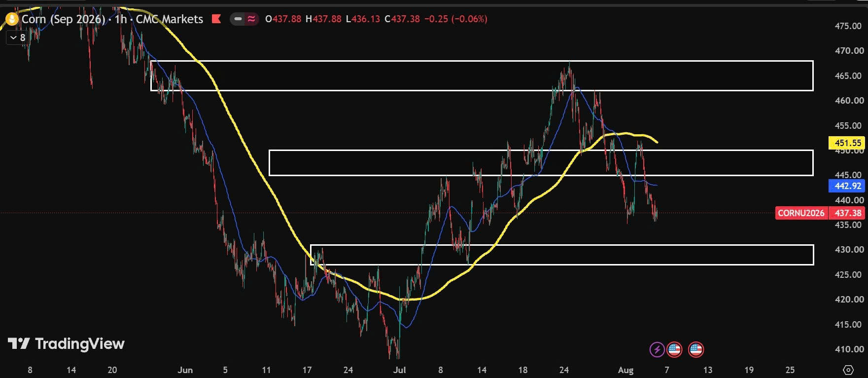Click the 5 date label on the time axis
This screenshot has height=378, width=868.
pos(225,370)
